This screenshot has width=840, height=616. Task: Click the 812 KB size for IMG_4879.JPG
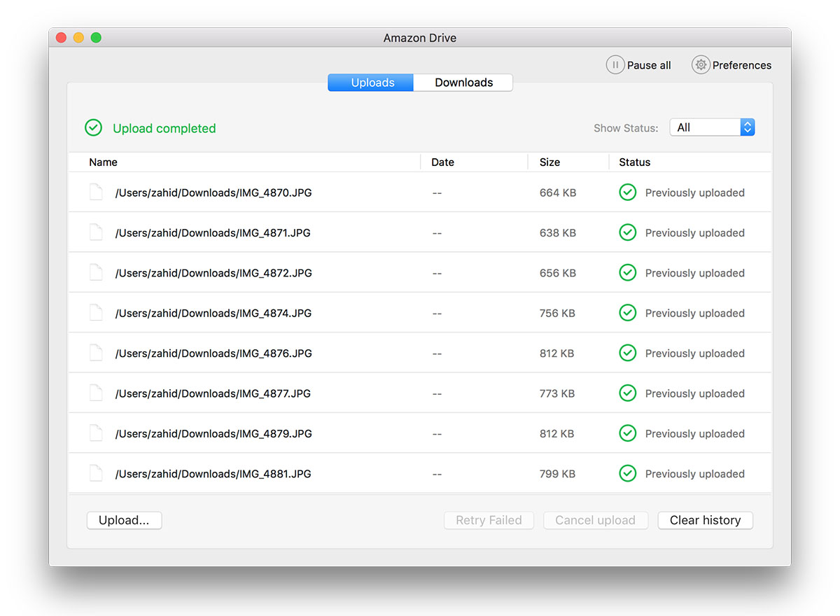coord(556,434)
